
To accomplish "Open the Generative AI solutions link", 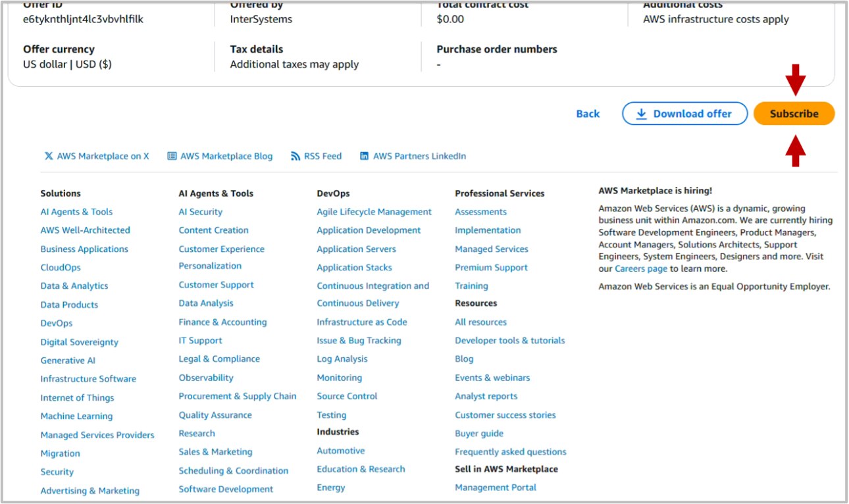I will (x=68, y=360).
